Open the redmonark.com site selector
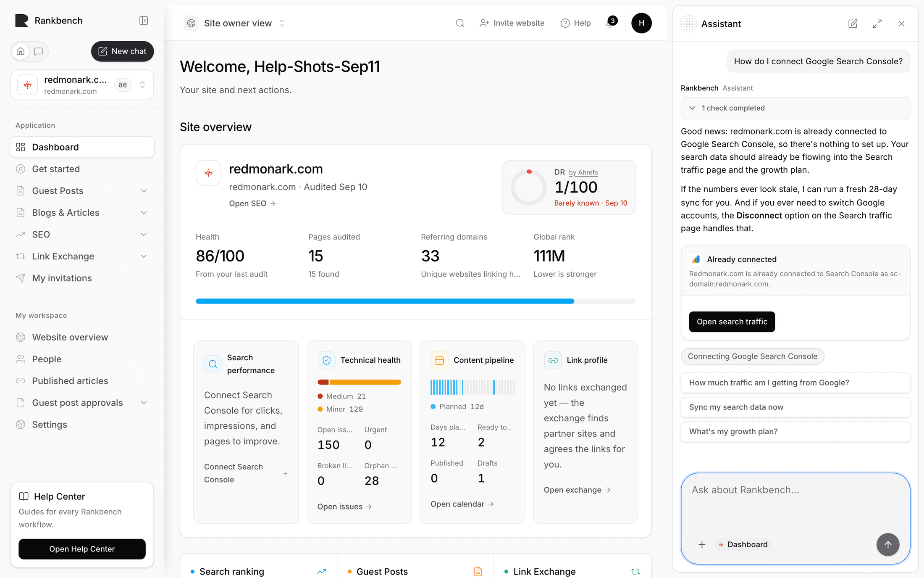The height and width of the screenshot is (578, 924). pyautogui.click(x=82, y=85)
